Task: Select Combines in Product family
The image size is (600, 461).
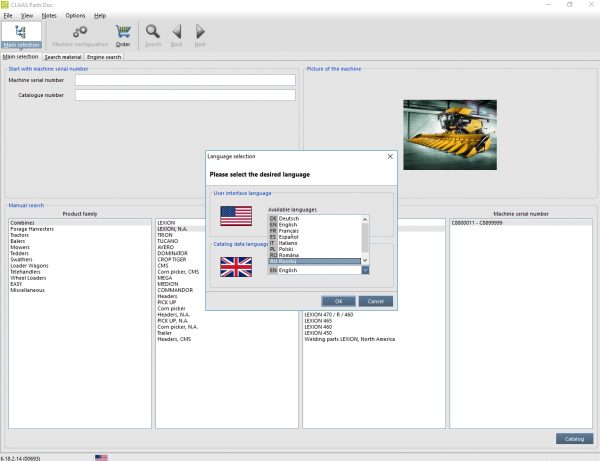Action: coord(80,223)
